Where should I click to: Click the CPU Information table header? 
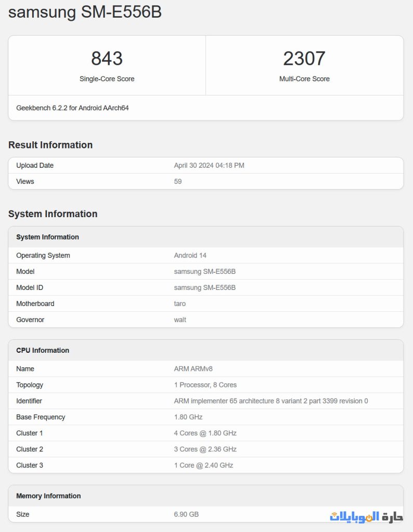pyautogui.click(x=43, y=350)
